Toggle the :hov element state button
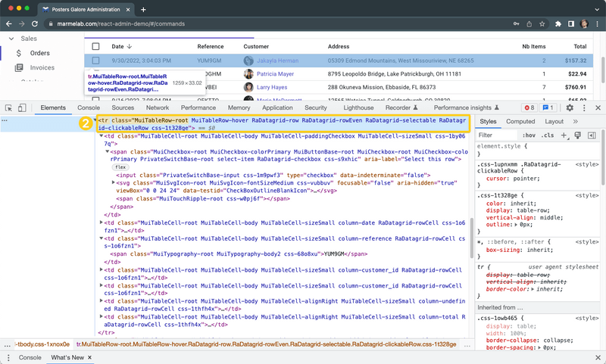Image resolution: width=606 pixels, height=364 pixels. (x=529, y=135)
